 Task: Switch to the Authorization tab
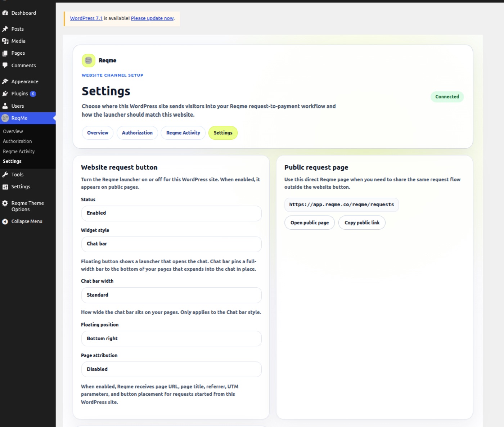tap(137, 133)
